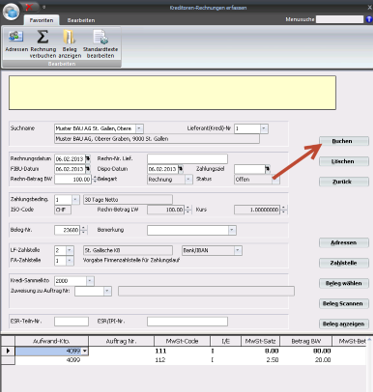The width and height of the screenshot is (373, 392).
Task: Click the Rechn-Nr. Lief. input field
Action: point(187,159)
